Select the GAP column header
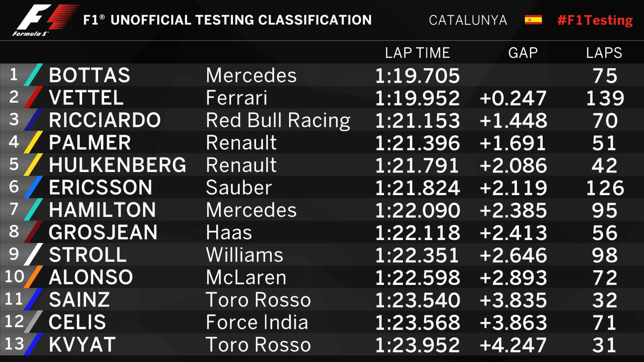Image resolution: width=644 pixels, height=362 pixels. (523, 53)
